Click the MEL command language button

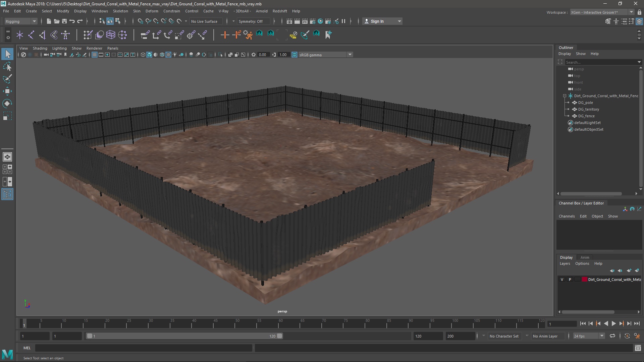(x=27, y=348)
